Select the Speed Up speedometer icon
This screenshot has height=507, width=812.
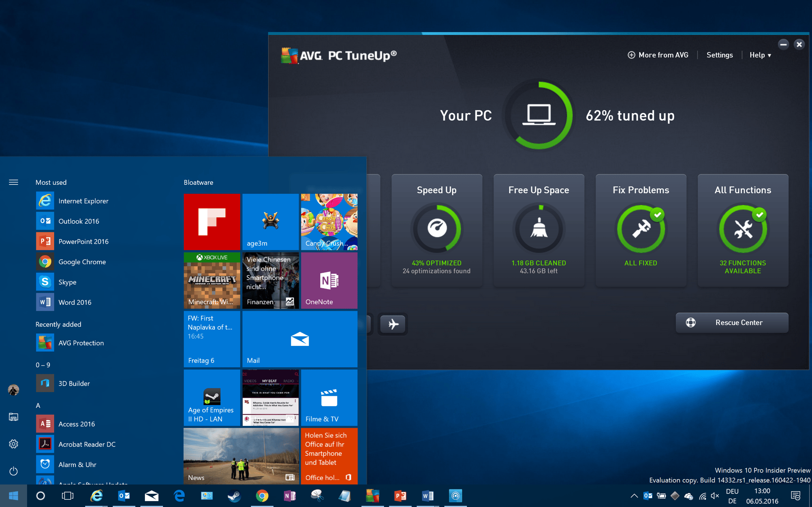click(437, 229)
